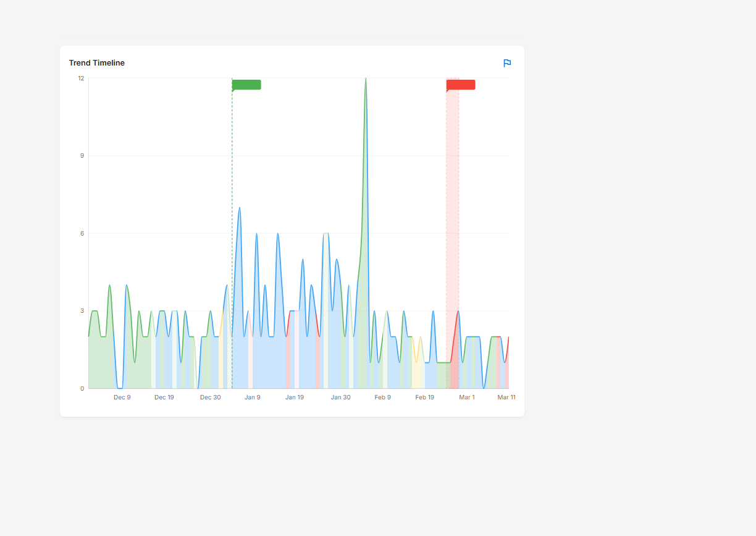Select the Dec 9 axis label
This screenshot has width=756, height=536.
(x=122, y=397)
